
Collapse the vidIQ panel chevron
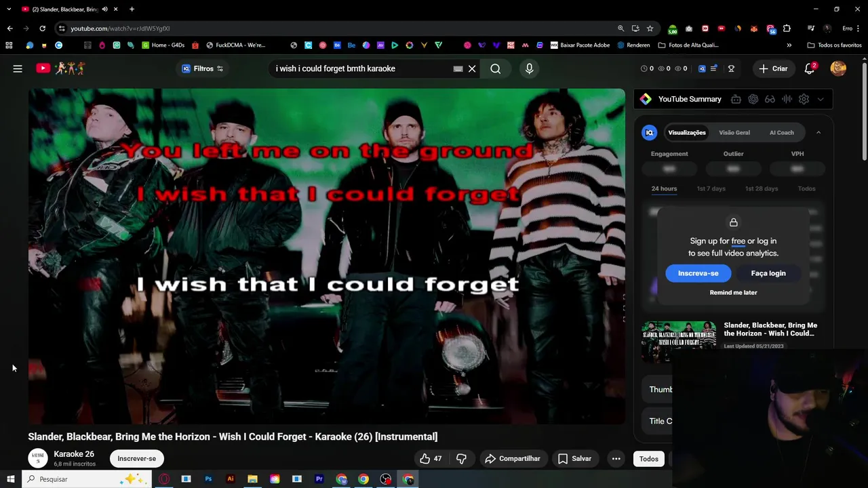(x=818, y=133)
